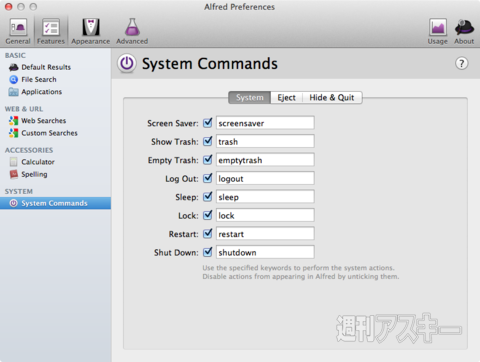Click the System Commands heading text
Screen dimensions: 480x362
tap(210, 63)
